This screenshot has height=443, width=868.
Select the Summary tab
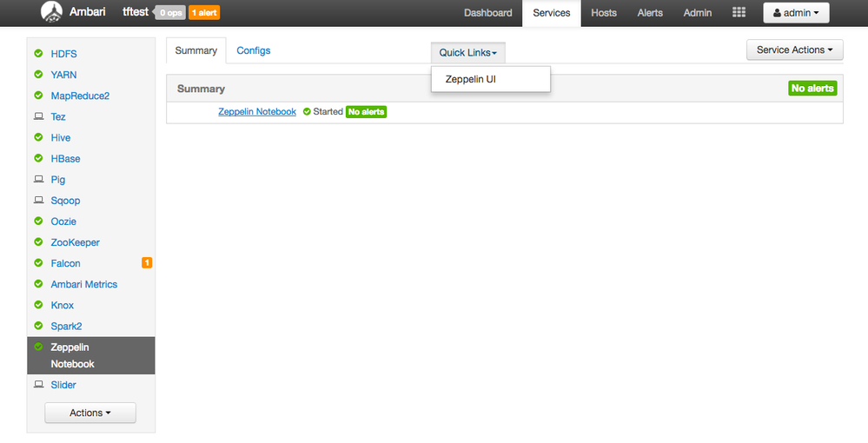[x=196, y=50]
